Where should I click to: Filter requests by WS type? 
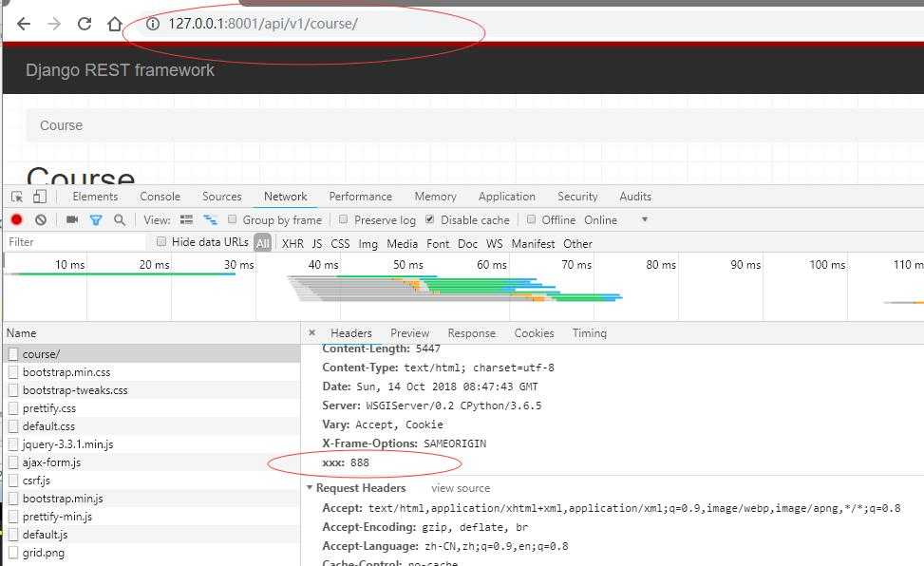[495, 243]
